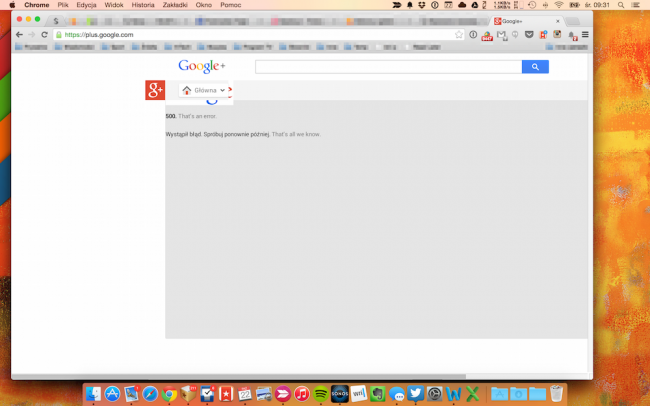This screenshot has height=406, width=650.
Task: Click the Google+ wordmark logo
Action: [x=202, y=66]
